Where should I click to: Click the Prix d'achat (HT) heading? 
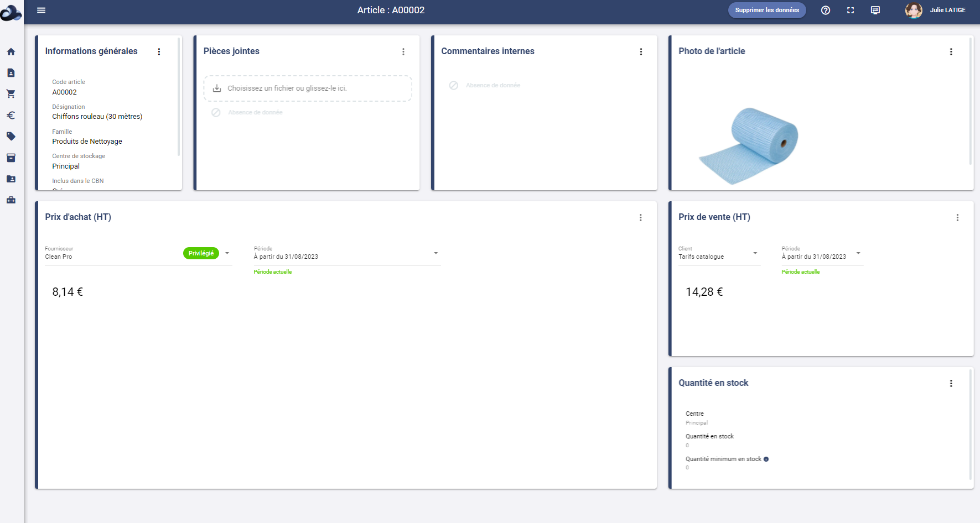tap(78, 217)
